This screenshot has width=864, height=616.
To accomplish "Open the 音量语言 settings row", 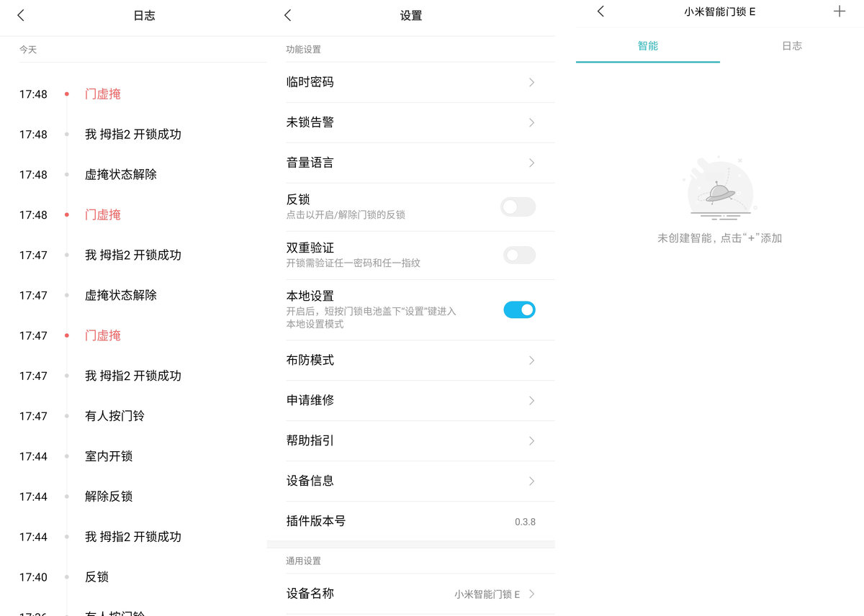I will [410, 163].
